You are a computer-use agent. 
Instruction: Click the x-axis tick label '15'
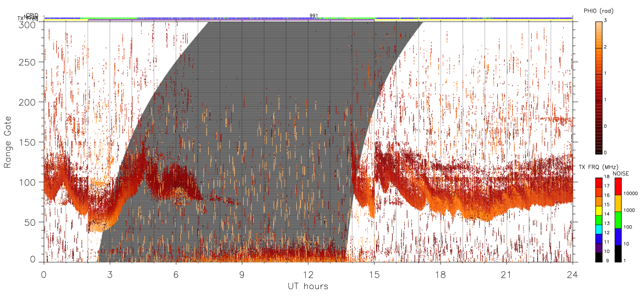coord(374,274)
